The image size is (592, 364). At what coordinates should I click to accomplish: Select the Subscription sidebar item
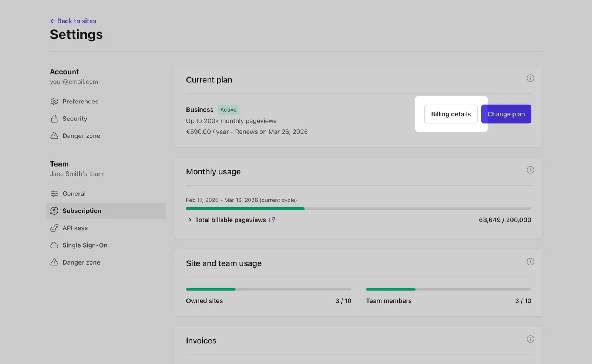pos(81,211)
